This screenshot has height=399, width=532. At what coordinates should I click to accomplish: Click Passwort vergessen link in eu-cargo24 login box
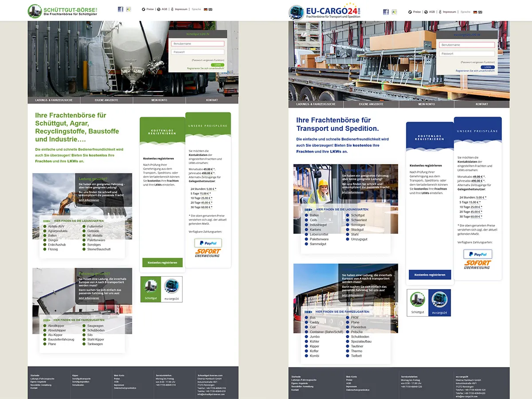tap(477, 62)
